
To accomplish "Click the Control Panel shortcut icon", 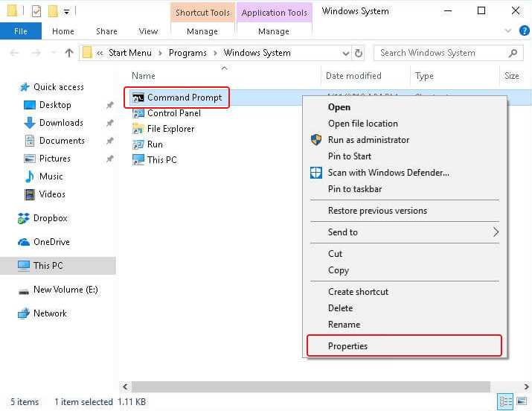I will [138, 113].
